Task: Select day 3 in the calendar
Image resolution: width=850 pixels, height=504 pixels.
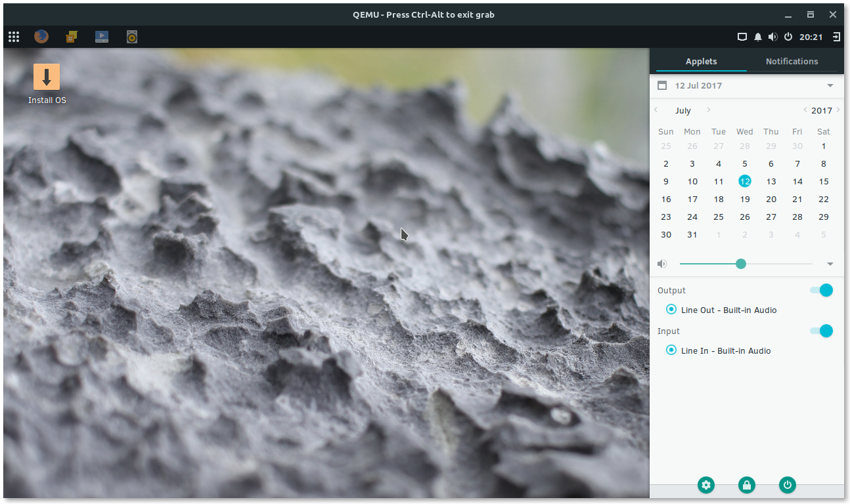Action: pyautogui.click(x=692, y=164)
